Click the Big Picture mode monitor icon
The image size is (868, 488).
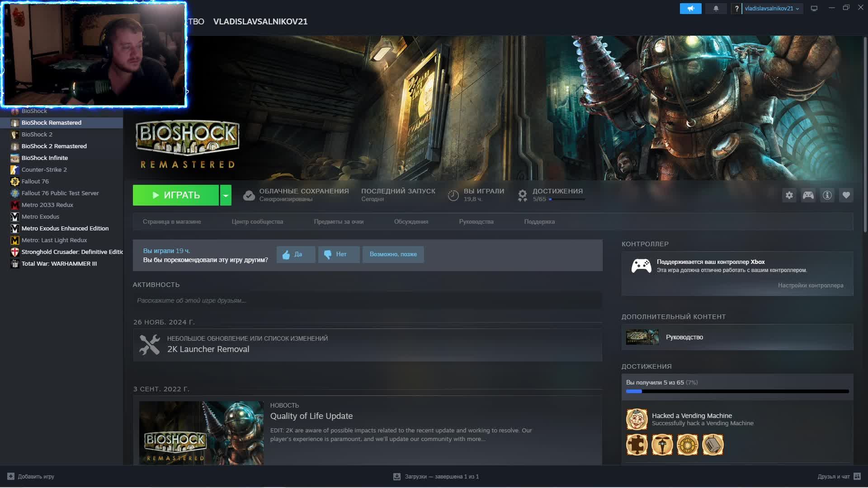point(814,9)
